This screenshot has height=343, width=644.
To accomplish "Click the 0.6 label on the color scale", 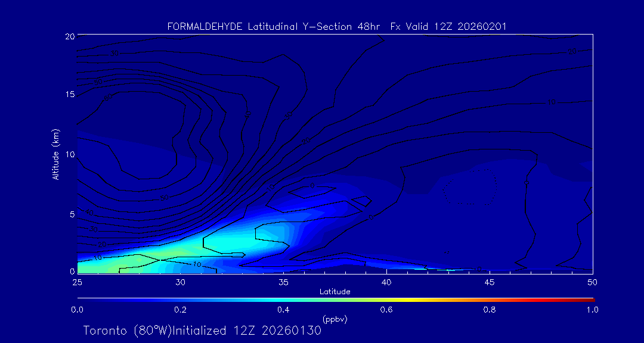I will [386, 310].
